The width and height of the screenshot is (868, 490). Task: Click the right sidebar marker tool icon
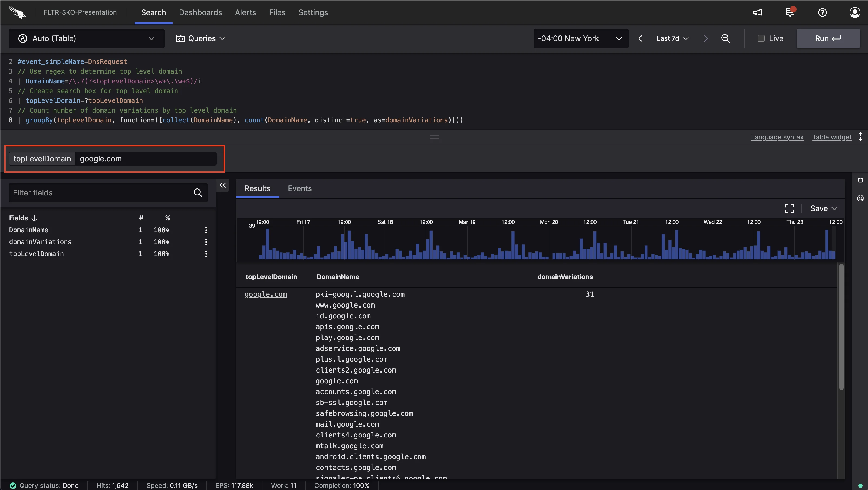pos(860,181)
